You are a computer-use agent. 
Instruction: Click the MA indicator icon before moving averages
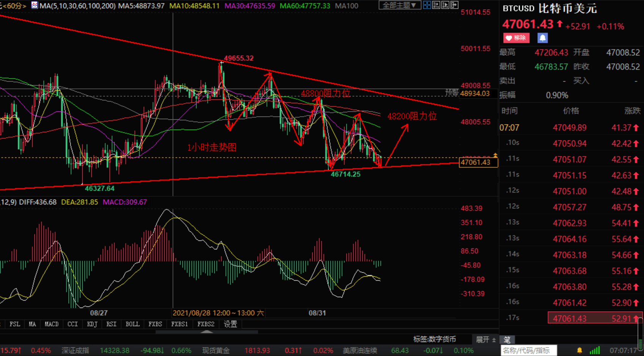tap(35, 5)
